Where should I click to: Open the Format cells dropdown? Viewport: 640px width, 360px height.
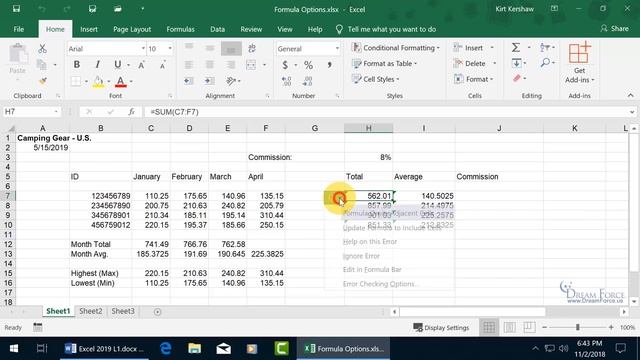[x=473, y=79]
